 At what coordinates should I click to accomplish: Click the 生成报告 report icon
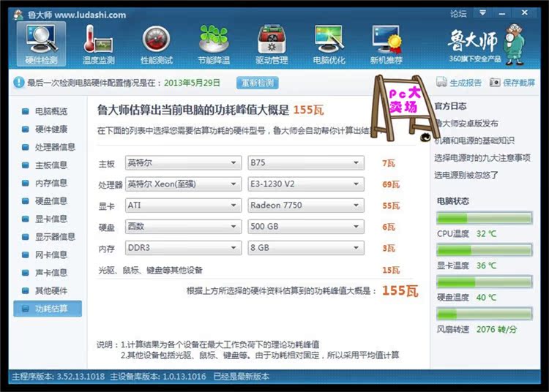click(441, 82)
